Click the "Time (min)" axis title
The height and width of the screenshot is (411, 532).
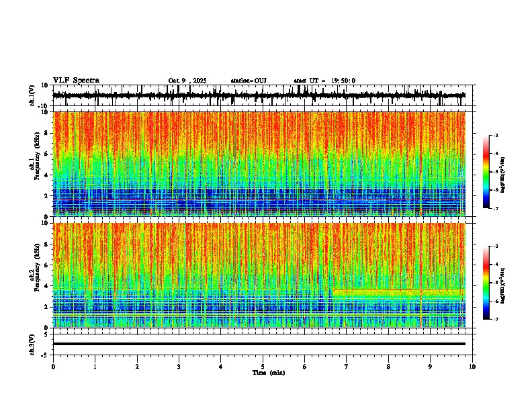[x=269, y=373]
